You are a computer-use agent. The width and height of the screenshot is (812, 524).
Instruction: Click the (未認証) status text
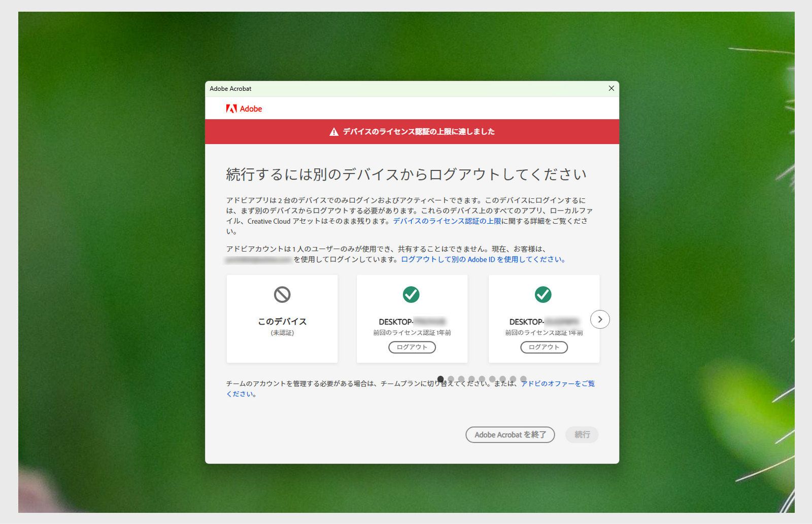(x=282, y=333)
